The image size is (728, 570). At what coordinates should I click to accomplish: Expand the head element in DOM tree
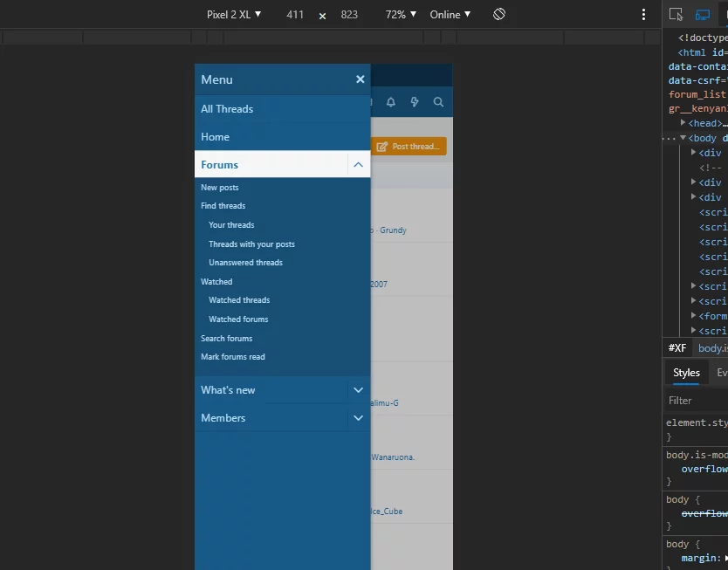point(683,122)
